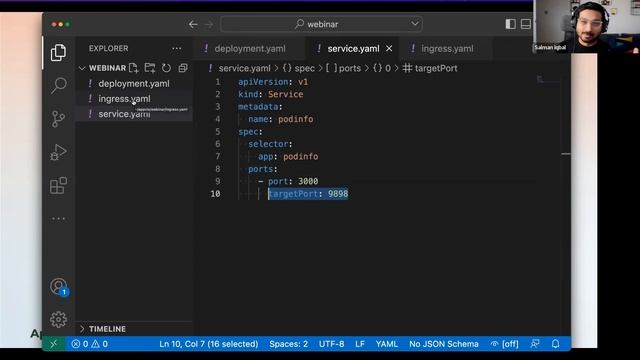Click line 9 port: 3000 text
Image resolution: width=640 pixels, height=360 pixels.
pos(293,181)
